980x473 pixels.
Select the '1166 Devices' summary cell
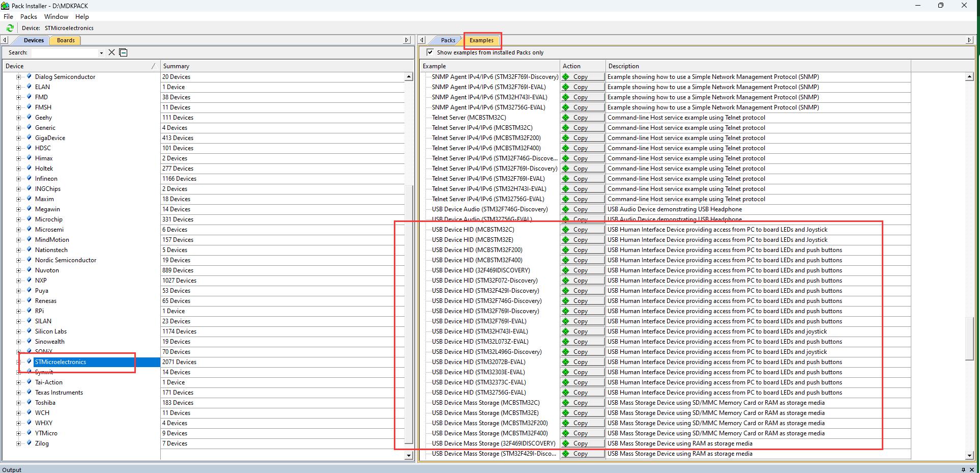coord(282,179)
